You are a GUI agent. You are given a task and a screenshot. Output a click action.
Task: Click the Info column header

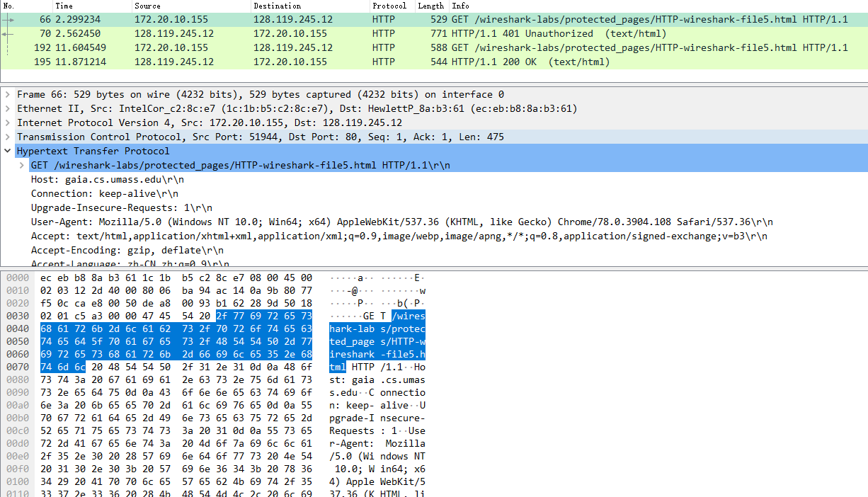click(x=658, y=6)
